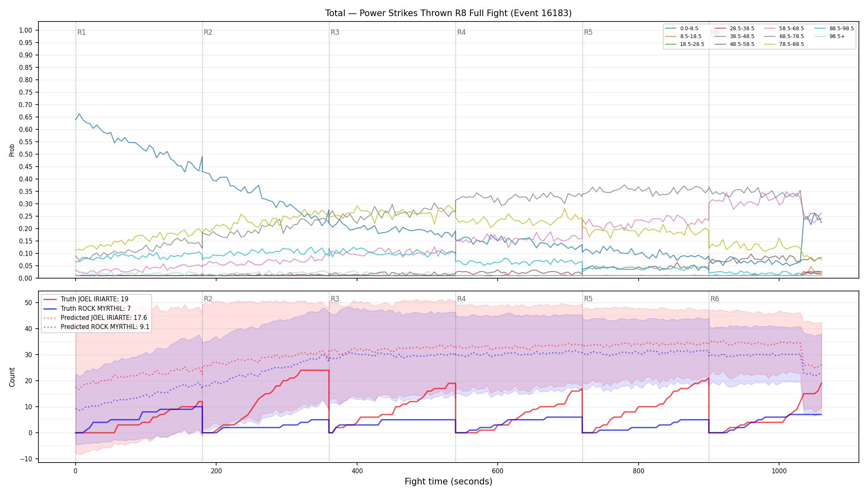Viewport: 868px width, 496px height.
Task: Click the R4 label in the Count chart
Action: [461, 299]
